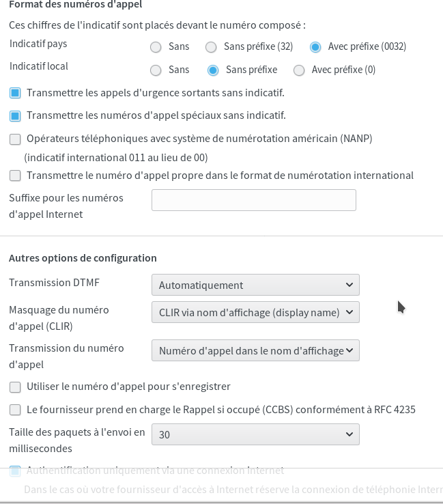Open packet size in milliseconds dropdown
The height and width of the screenshot is (504, 443).
(x=255, y=434)
